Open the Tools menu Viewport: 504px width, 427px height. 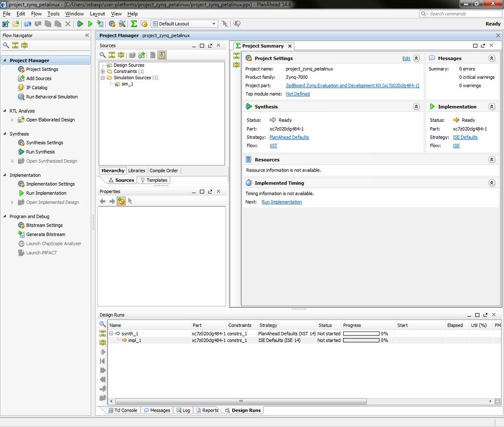[x=53, y=14]
